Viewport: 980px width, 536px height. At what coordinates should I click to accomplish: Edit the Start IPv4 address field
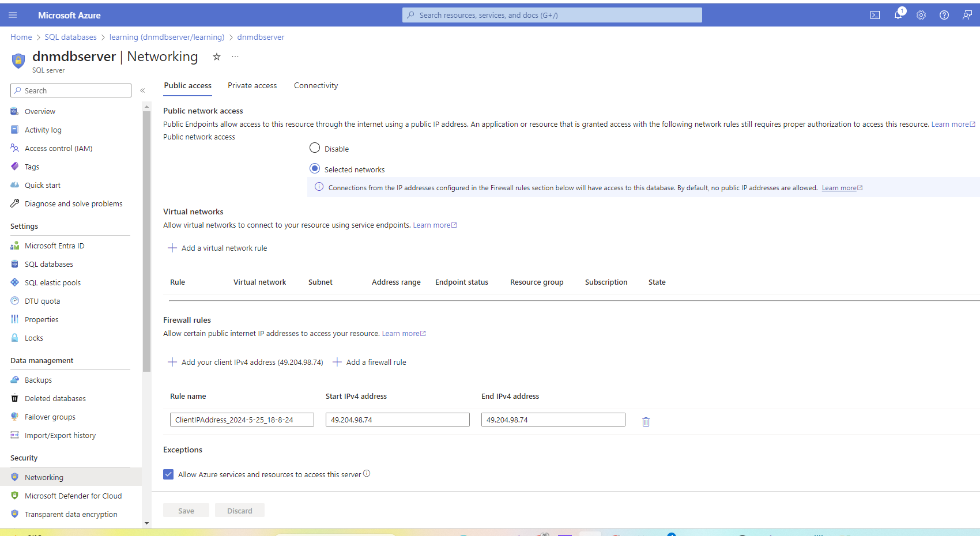click(398, 420)
